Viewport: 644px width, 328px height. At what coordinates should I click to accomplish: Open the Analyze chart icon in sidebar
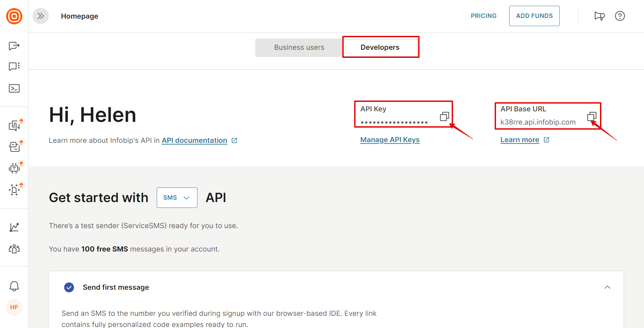coord(14,227)
